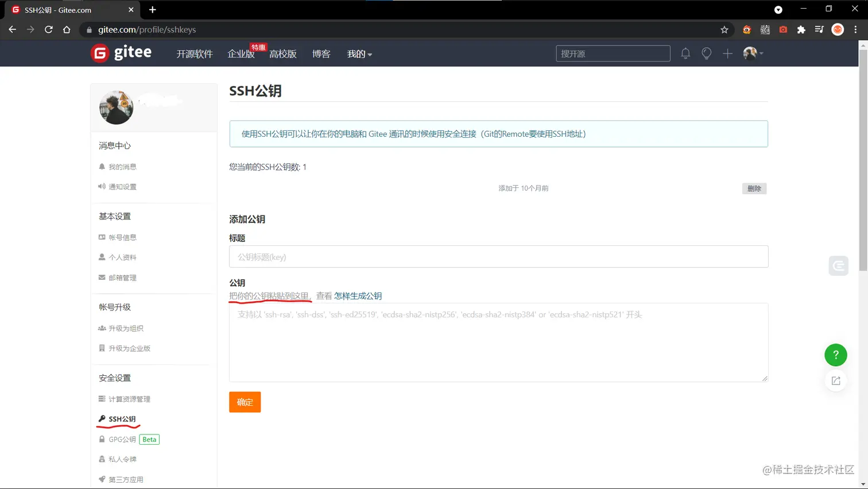Viewport: 868px width, 489px height.
Task: Open 计算资源管理 in sidebar
Action: [x=125, y=399]
